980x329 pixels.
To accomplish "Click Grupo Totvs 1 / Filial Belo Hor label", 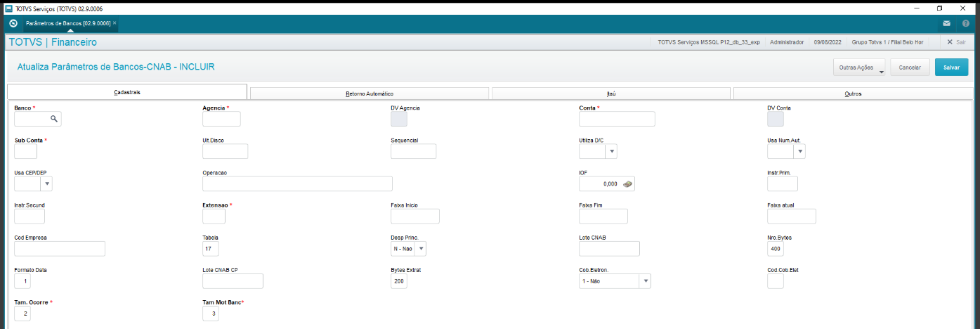I will [x=887, y=42].
